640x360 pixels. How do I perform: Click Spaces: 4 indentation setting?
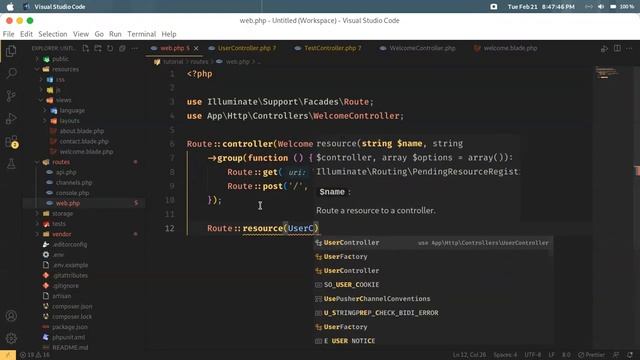505,355
